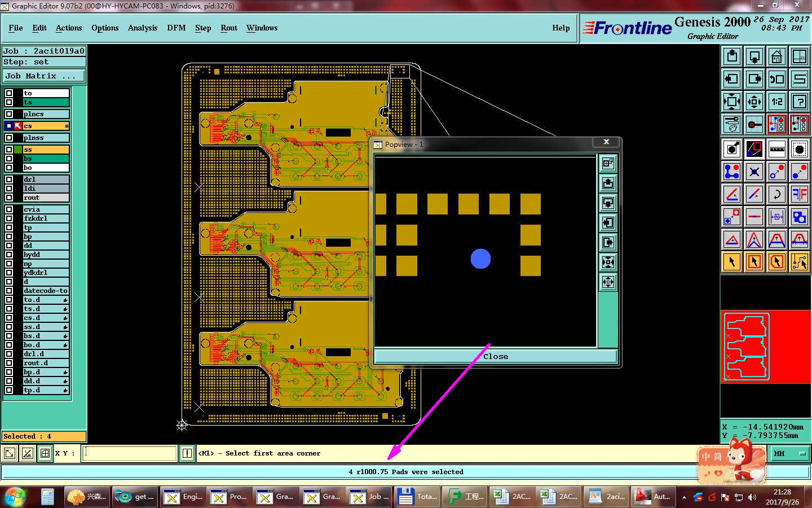This screenshot has height=508, width=812.
Task: Click the 1:2 zoom scale icon
Action: (x=777, y=102)
